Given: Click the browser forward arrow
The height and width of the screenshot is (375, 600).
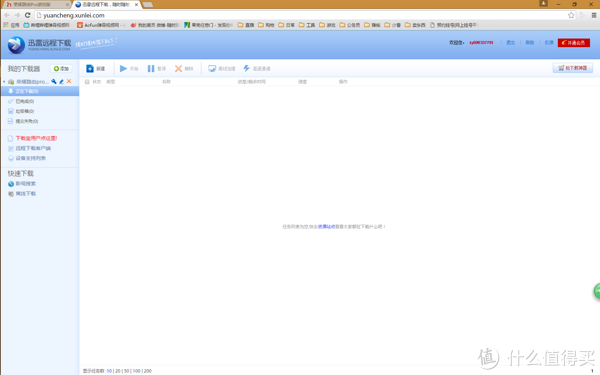Looking at the screenshot, I should 17,15.
